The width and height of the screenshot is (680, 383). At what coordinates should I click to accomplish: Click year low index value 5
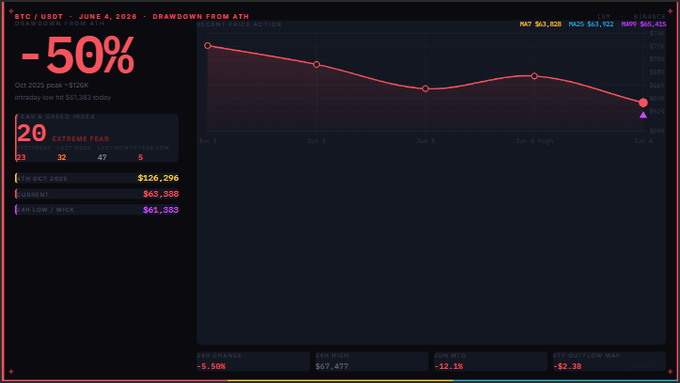[x=141, y=157]
